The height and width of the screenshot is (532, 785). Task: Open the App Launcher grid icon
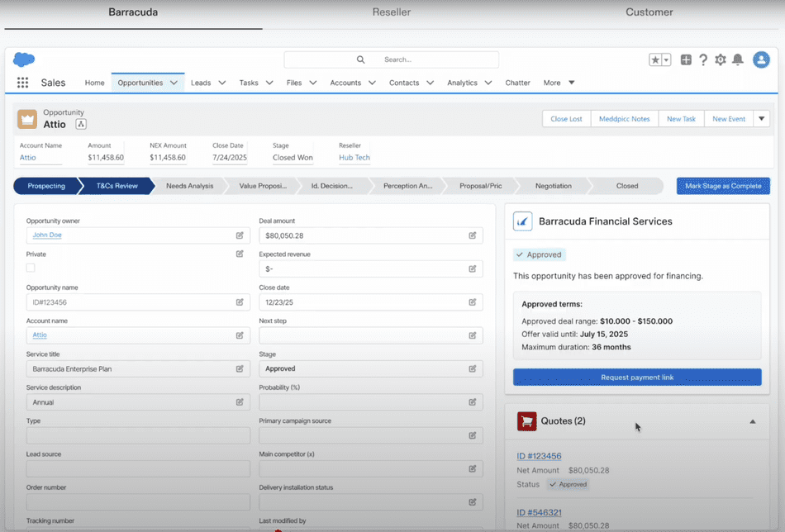[22, 83]
